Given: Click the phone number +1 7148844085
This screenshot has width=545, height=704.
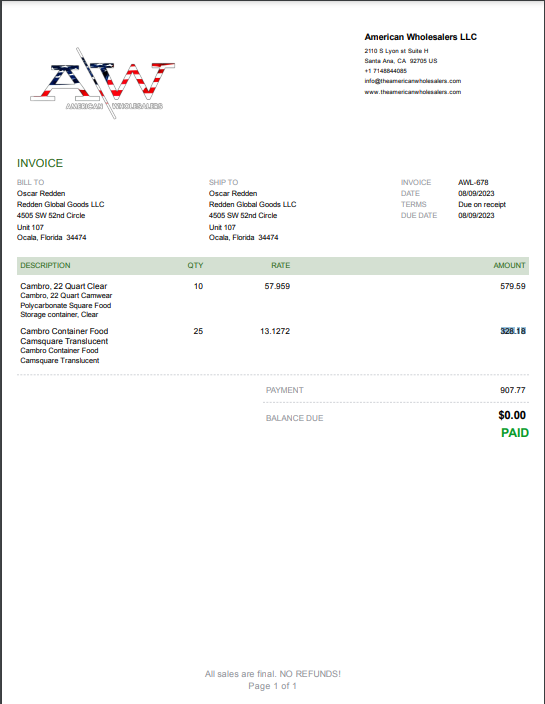Looking at the screenshot, I should tap(386, 71).
